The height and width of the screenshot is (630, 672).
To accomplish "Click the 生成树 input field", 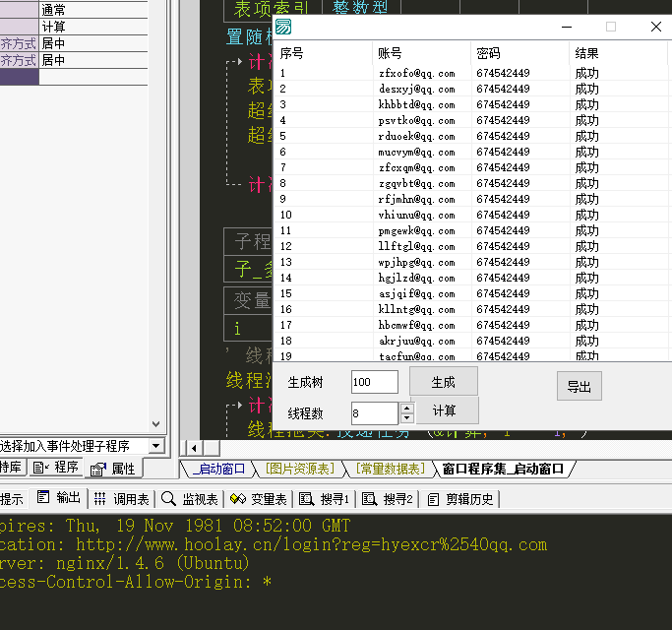I will pos(374,382).
